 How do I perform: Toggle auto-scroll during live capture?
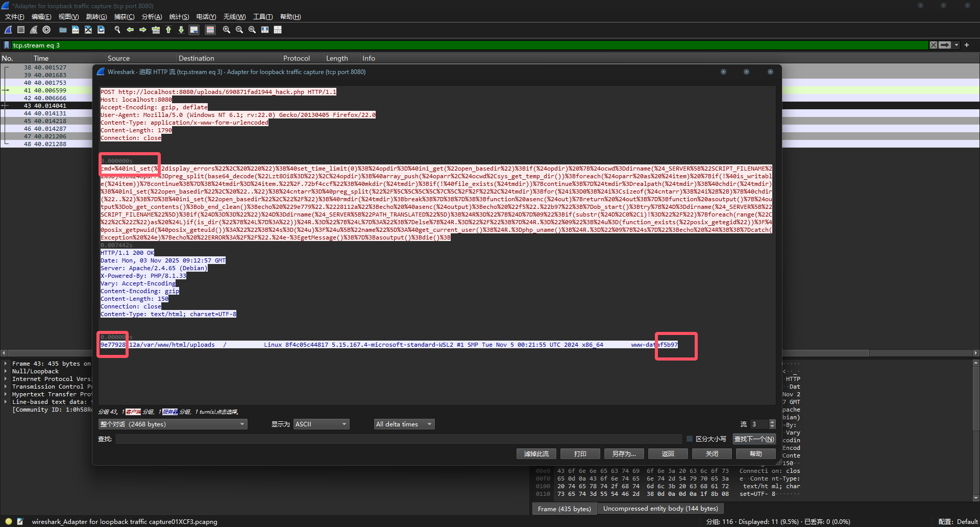(x=194, y=30)
